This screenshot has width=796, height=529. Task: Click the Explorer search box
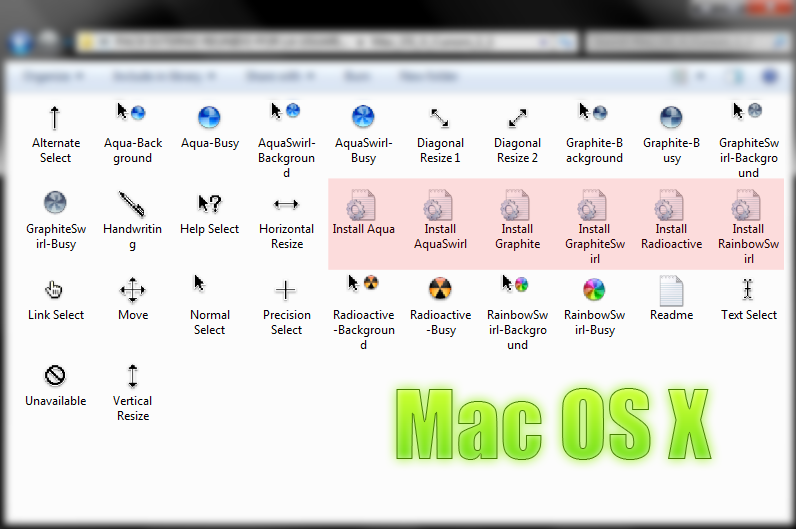point(687,42)
